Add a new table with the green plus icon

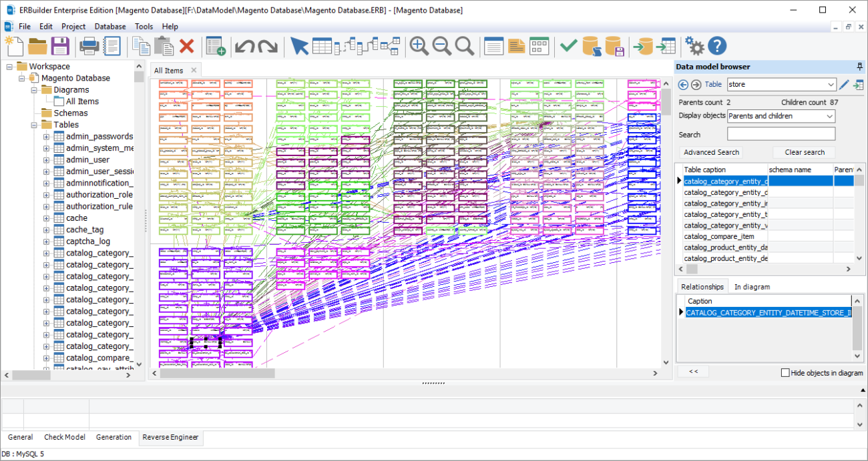click(215, 46)
